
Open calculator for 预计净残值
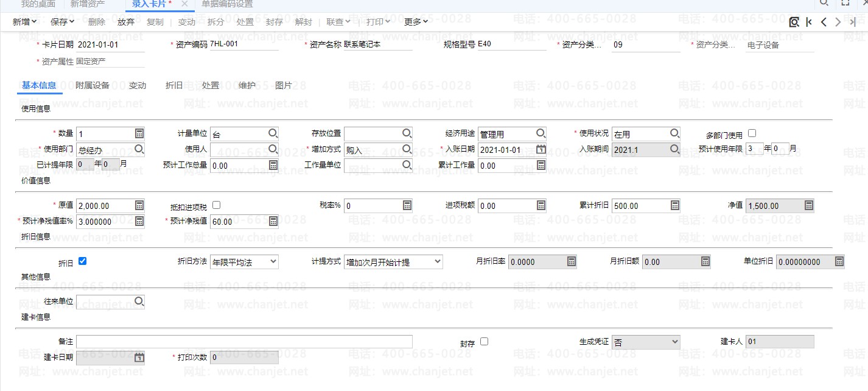pos(273,221)
